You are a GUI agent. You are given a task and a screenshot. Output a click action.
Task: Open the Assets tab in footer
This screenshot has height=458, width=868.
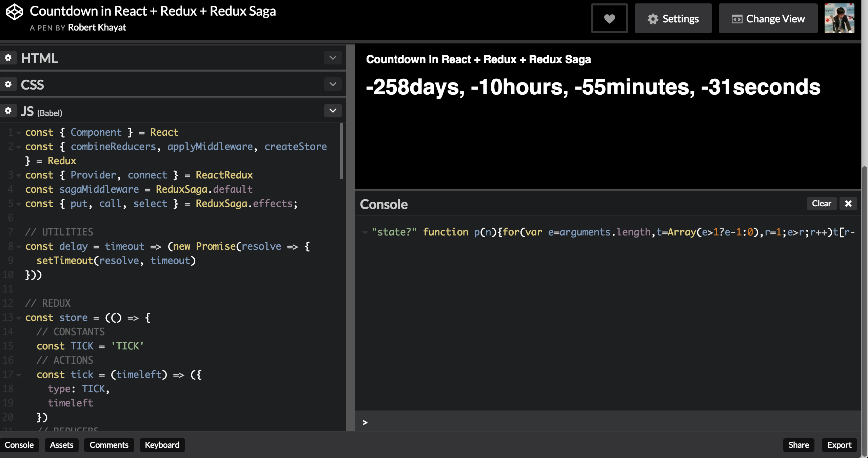61,445
